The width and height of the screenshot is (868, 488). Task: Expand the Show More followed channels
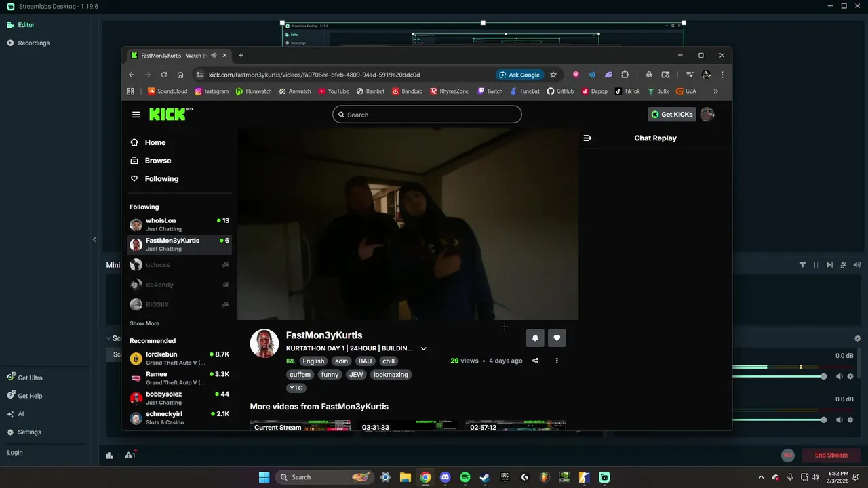point(144,323)
